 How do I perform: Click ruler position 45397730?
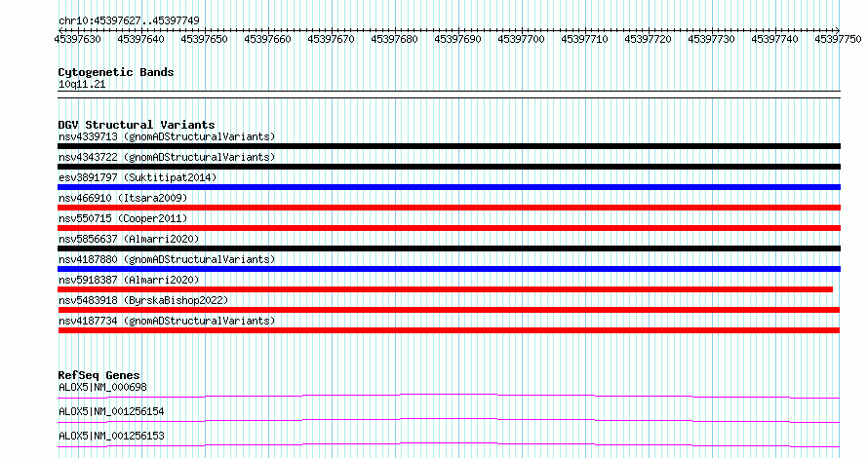point(711,39)
